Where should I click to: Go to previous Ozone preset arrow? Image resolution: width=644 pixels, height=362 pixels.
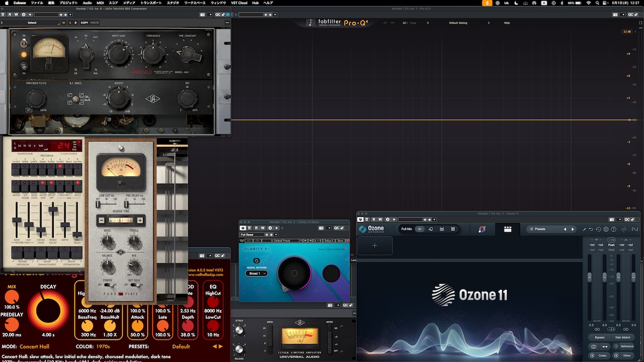point(565,229)
